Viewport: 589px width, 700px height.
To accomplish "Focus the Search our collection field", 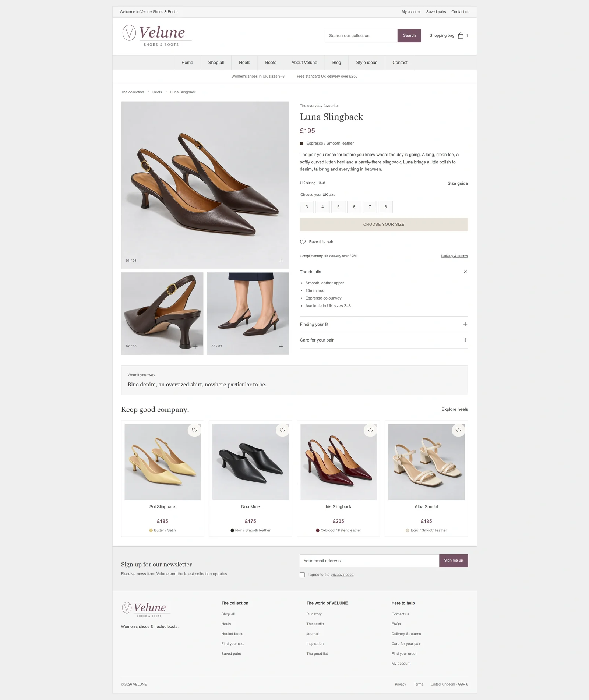I will [x=361, y=36].
